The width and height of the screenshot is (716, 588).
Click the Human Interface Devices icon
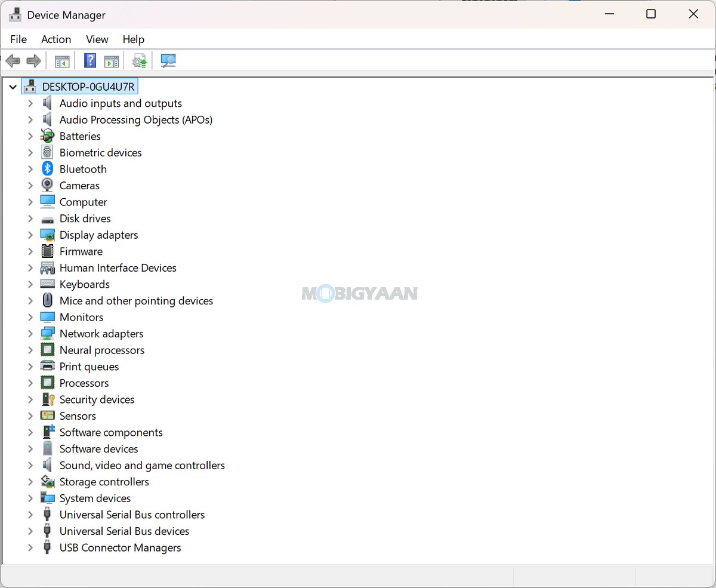point(47,268)
